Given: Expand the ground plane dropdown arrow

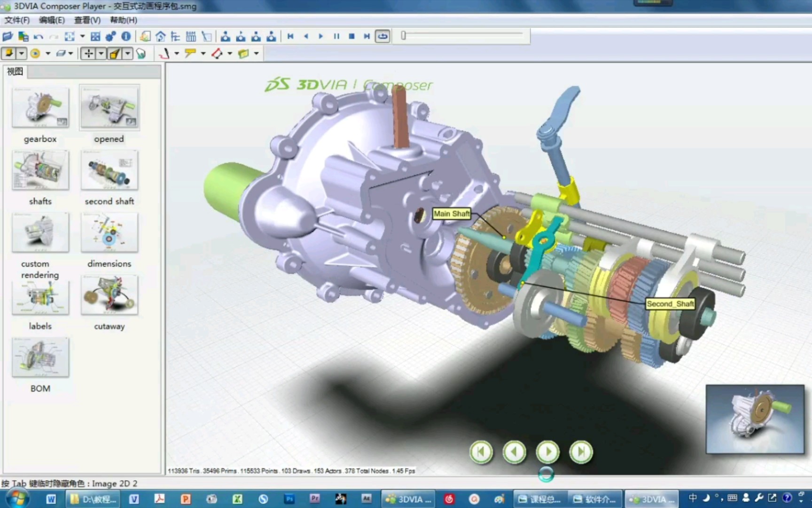Looking at the screenshot, I should pos(71,54).
